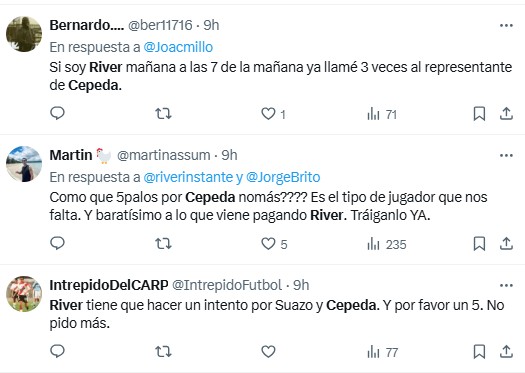
Task: Share Bernardo's tweet
Action: [x=506, y=114]
